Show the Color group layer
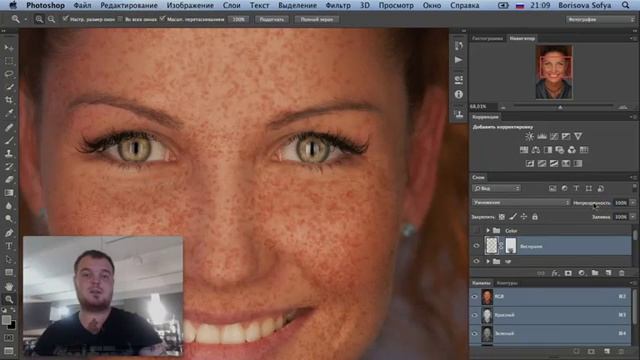The width and height of the screenshot is (640, 360). pyautogui.click(x=476, y=231)
